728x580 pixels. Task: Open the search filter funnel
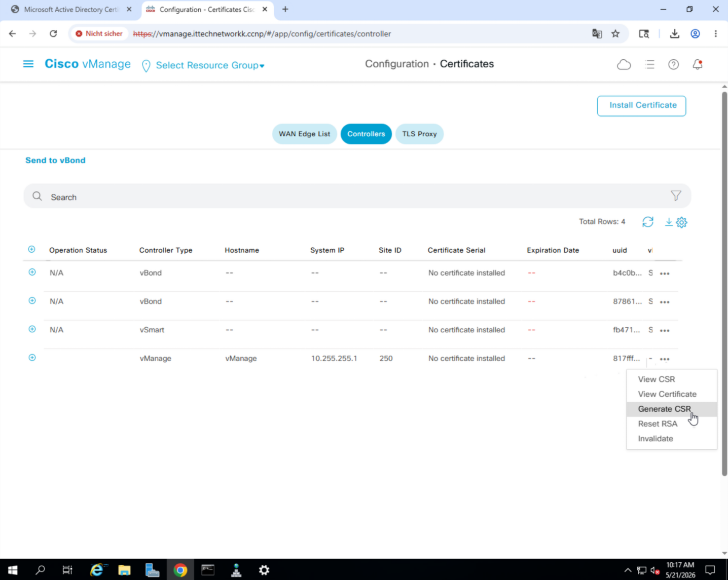click(676, 196)
